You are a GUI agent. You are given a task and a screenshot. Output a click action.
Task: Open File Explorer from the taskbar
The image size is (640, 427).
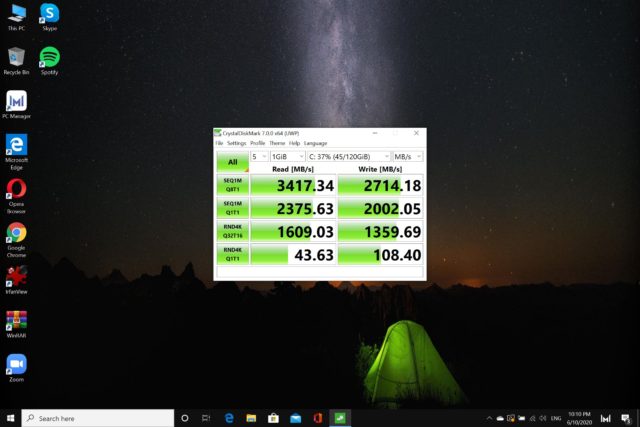click(251, 418)
